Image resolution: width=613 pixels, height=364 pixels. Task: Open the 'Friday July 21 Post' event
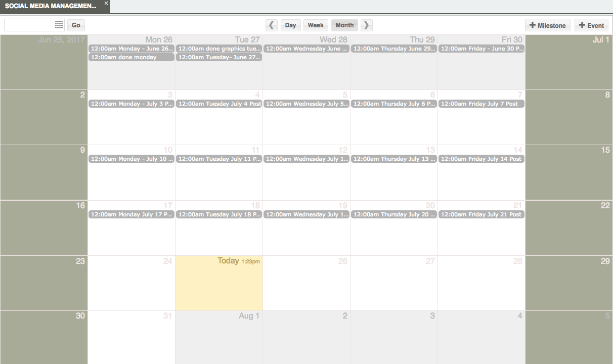click(x=481, y=214)
